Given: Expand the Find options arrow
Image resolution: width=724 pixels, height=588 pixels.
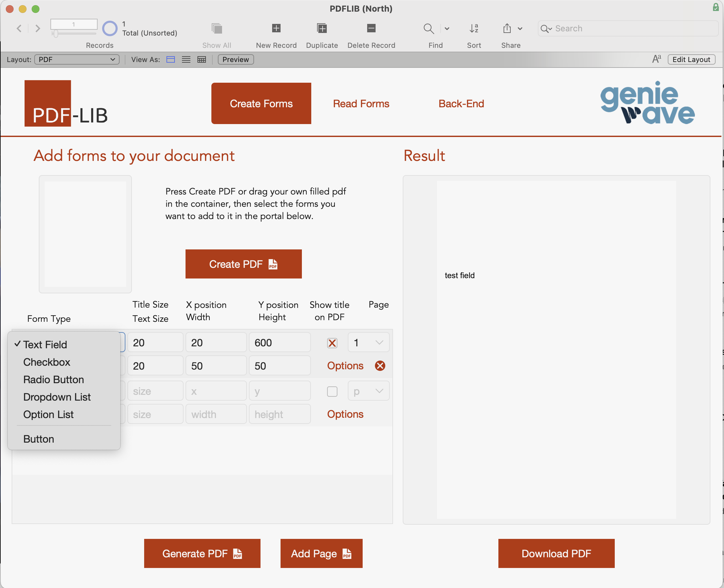Looking at the screenshot, I should (447, 29).
